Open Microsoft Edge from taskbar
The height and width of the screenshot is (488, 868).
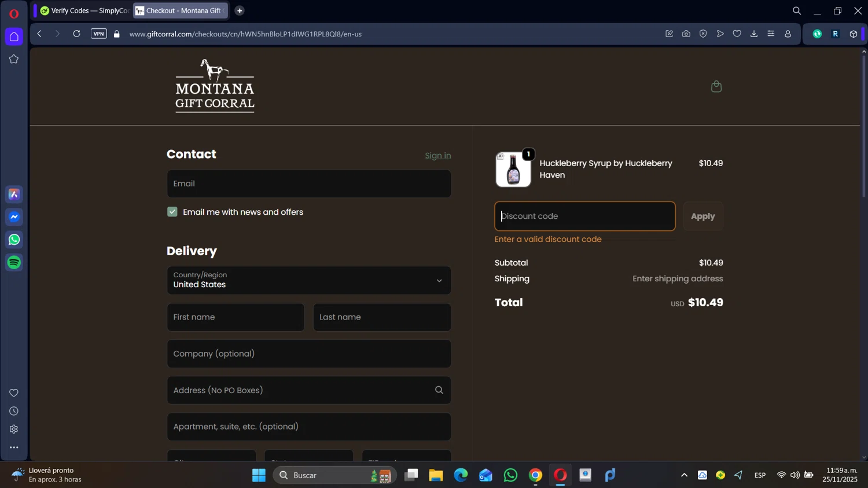click(x=461, y=475)
